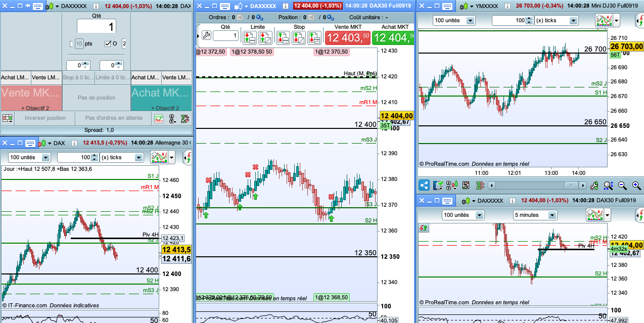Screen dimensions: 644x323
Task: Click chart display icon beside pending orders
Action: pos(159,118)
